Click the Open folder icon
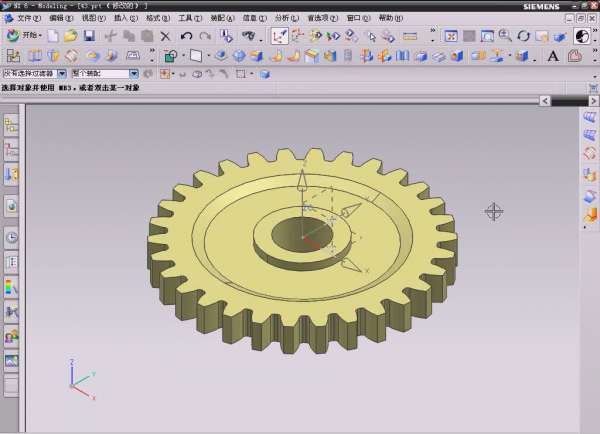Screen dimensions: 600x434 70,36
